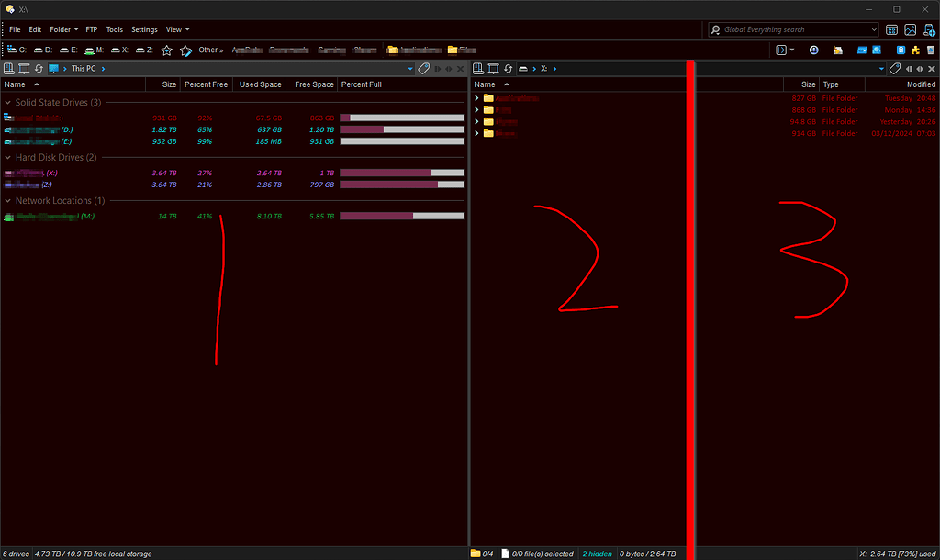Image resolution: width=940 pixels, height=560 pixels.
Task: Click the tag label icon in right pane
Action: [895, 69]
